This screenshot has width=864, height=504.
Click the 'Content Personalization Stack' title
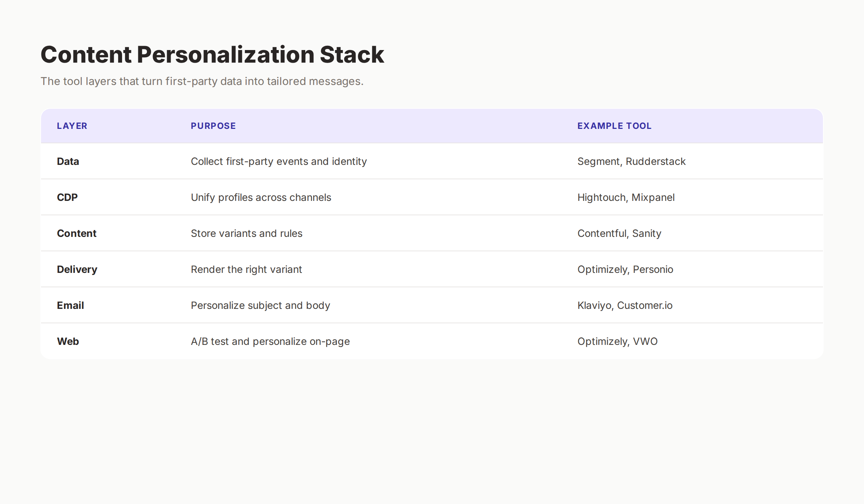(x=212, y=55)
